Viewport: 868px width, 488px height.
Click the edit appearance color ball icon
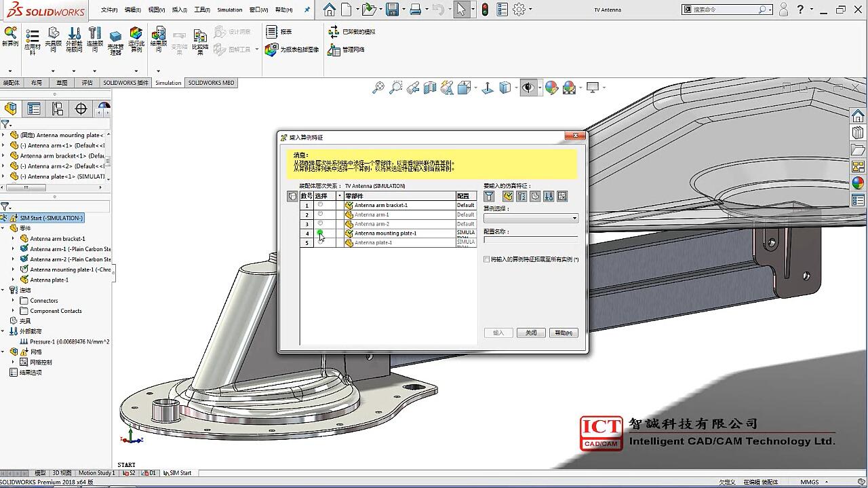click(x=551, y=88)
